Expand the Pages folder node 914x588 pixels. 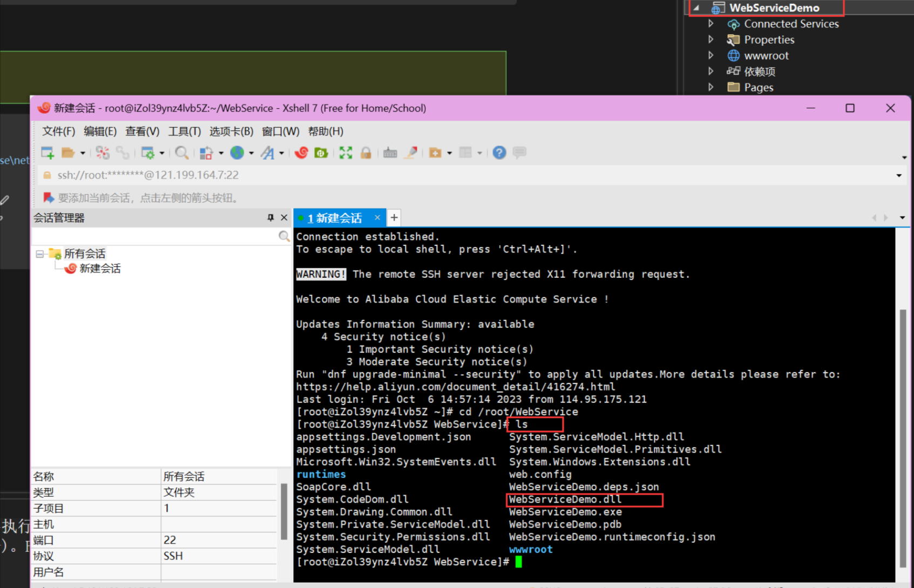712,87
